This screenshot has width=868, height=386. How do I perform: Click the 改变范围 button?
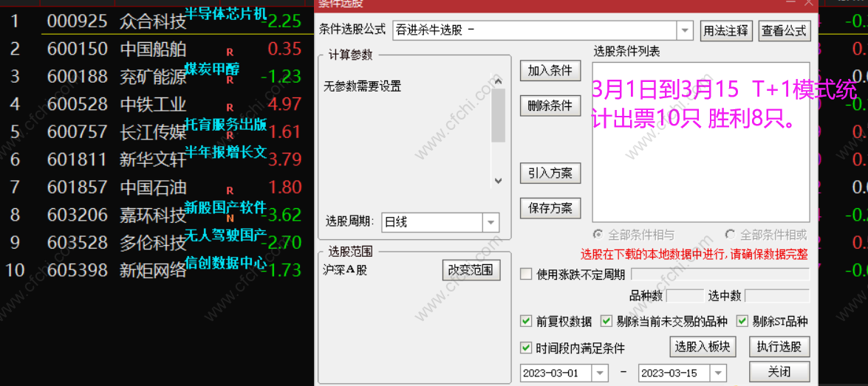click(x=471, y=270)
